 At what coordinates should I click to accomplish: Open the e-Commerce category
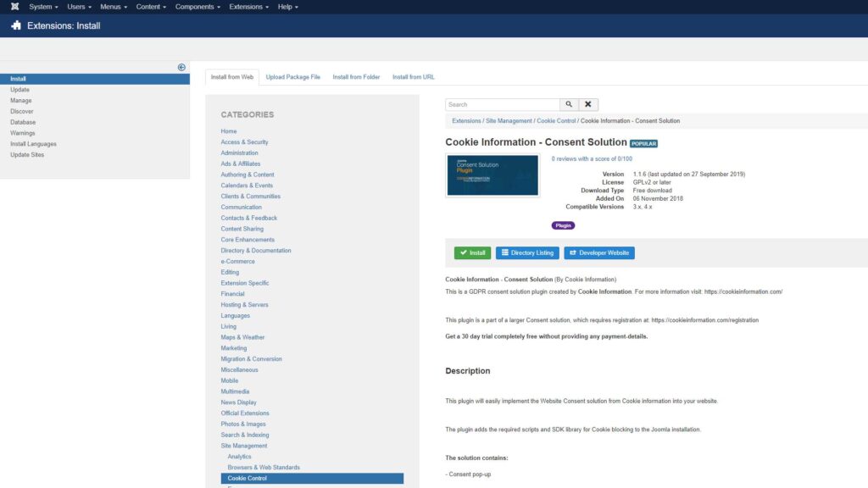tap(237, 261)
